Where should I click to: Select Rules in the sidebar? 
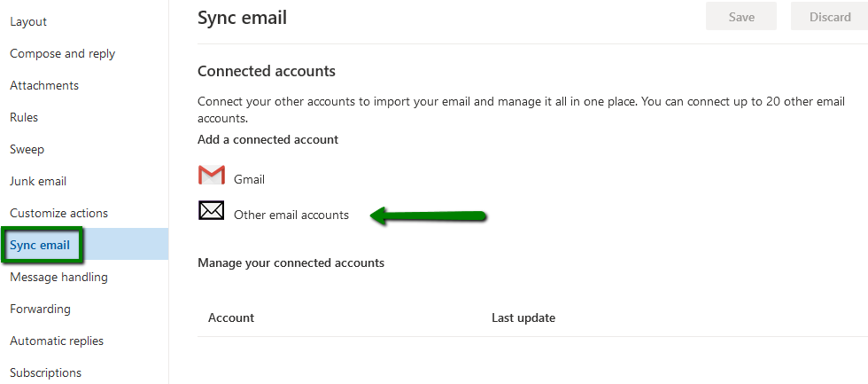coord(24,117)
